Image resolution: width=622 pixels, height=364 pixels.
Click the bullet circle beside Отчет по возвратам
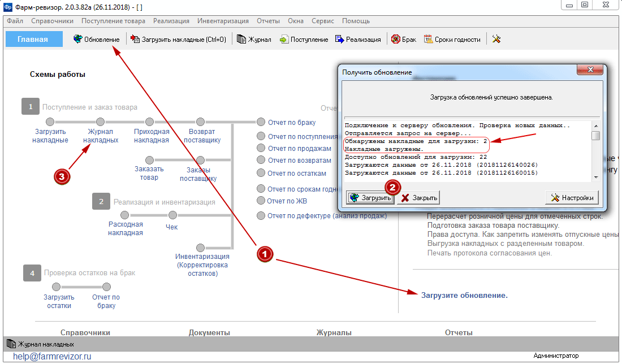click(x=261, y=160)
